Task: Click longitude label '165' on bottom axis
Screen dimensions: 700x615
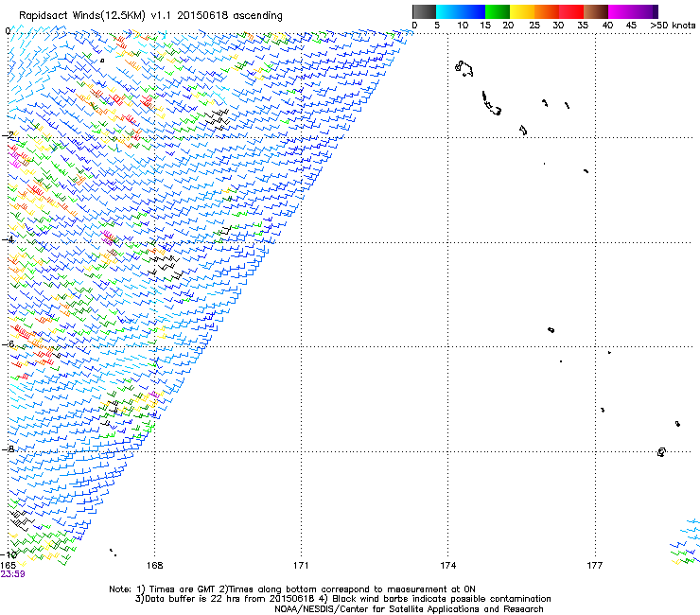Action: pyautogui.click(x=8, y=566)
